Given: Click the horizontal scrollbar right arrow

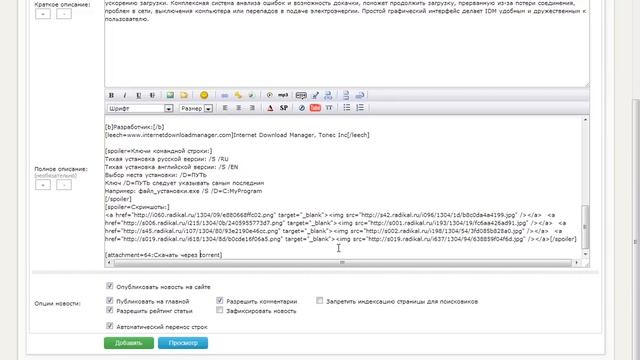Looking at the screenshot, I should point(576,262).
